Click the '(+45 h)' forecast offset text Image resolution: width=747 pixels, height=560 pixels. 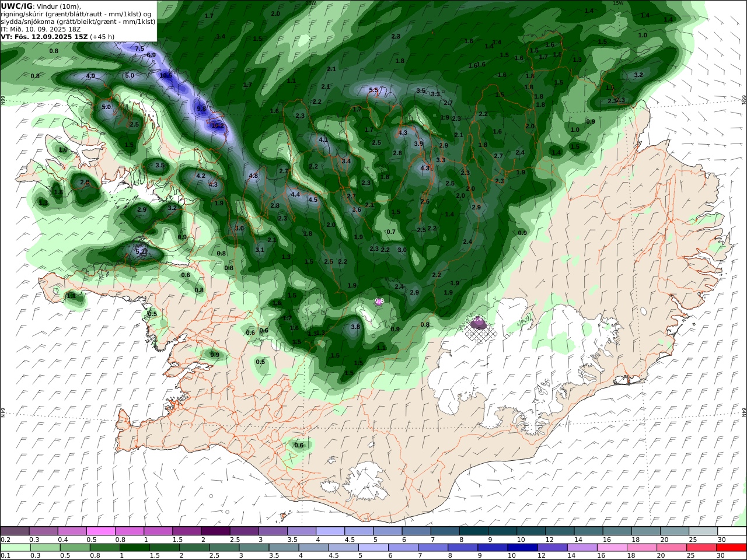(x=102, y=36)
